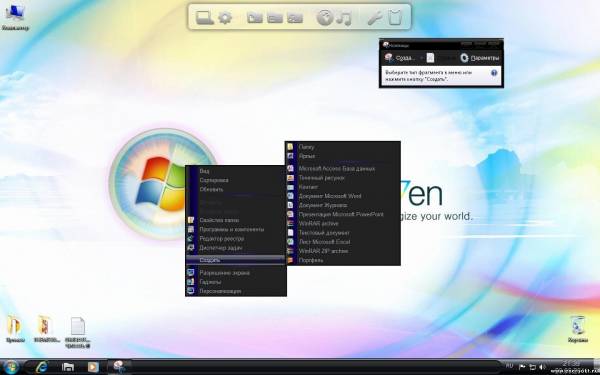Open Программы и компоненты menu entry
The height and width of the screenshot is (375, 600).
pos(236,229)
